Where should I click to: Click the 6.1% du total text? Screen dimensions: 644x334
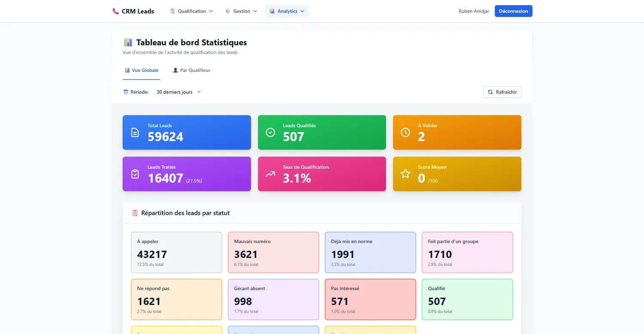246,265
